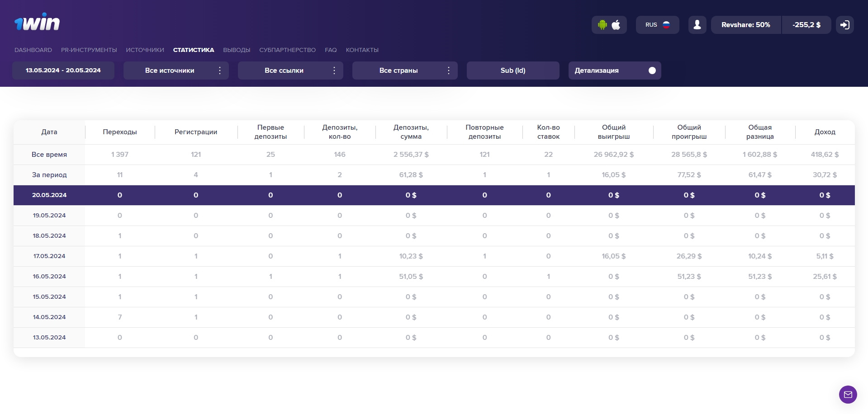Screen dimensions: 868x414
Task: Open the mail chat widget
Action: coord(848,395)
